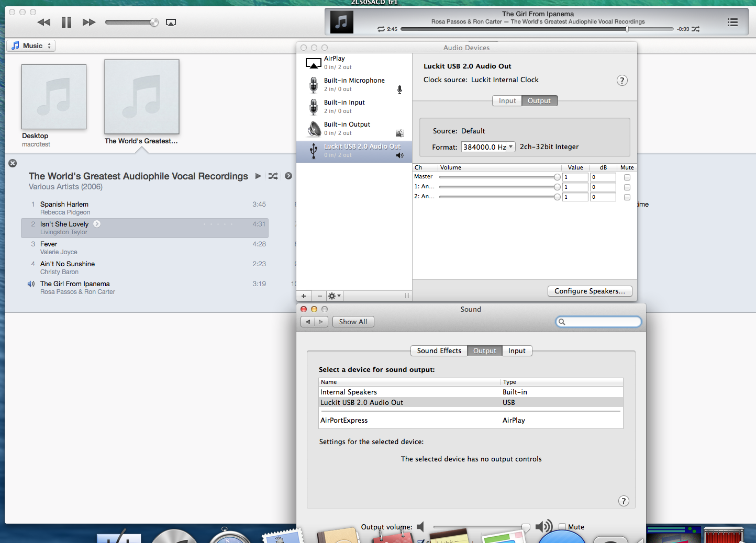
Task: Pause playback in iTunes
Action: click(66, 22)
